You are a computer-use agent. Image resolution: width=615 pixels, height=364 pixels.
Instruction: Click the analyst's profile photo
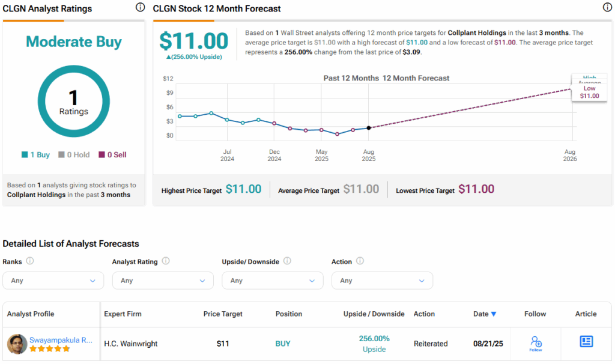point(17,344)
